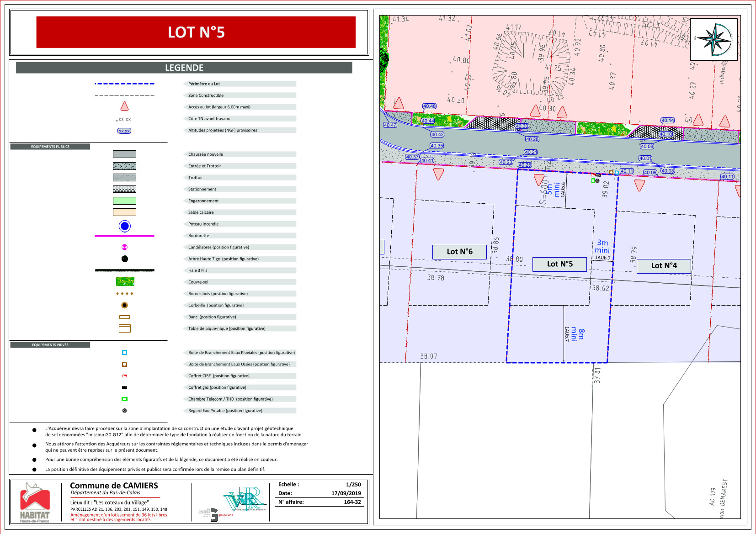Click the 38.62 ground level annotation

point(601,288)
